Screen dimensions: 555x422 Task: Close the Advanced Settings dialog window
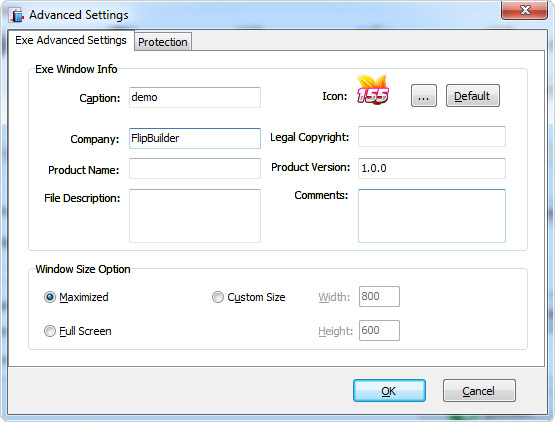pos(525,10)
